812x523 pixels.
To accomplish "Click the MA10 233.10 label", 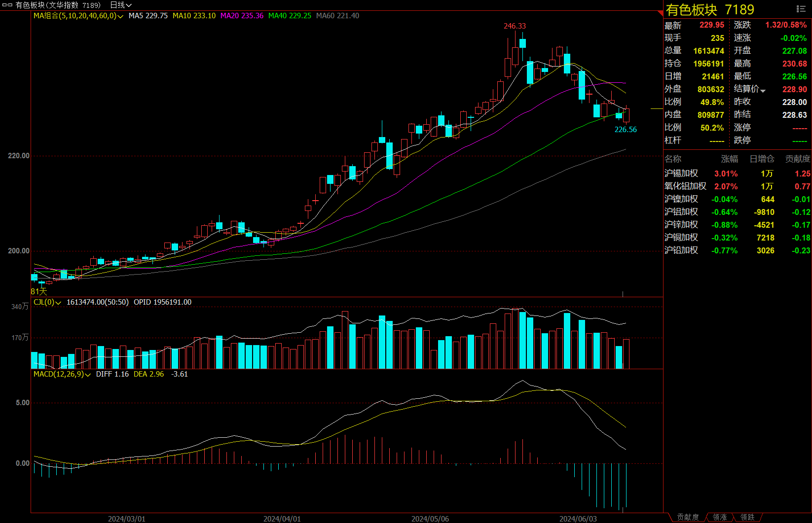I will (194, 16).
